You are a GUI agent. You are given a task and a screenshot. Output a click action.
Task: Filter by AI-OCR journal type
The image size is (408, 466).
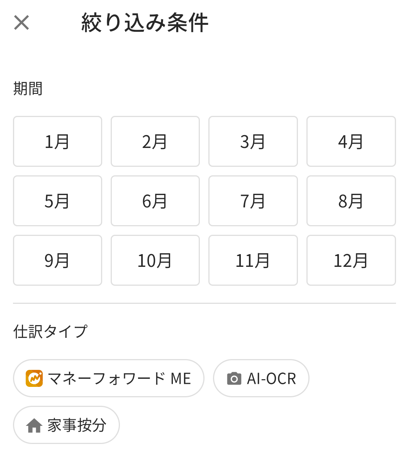[x=261, y=378]
